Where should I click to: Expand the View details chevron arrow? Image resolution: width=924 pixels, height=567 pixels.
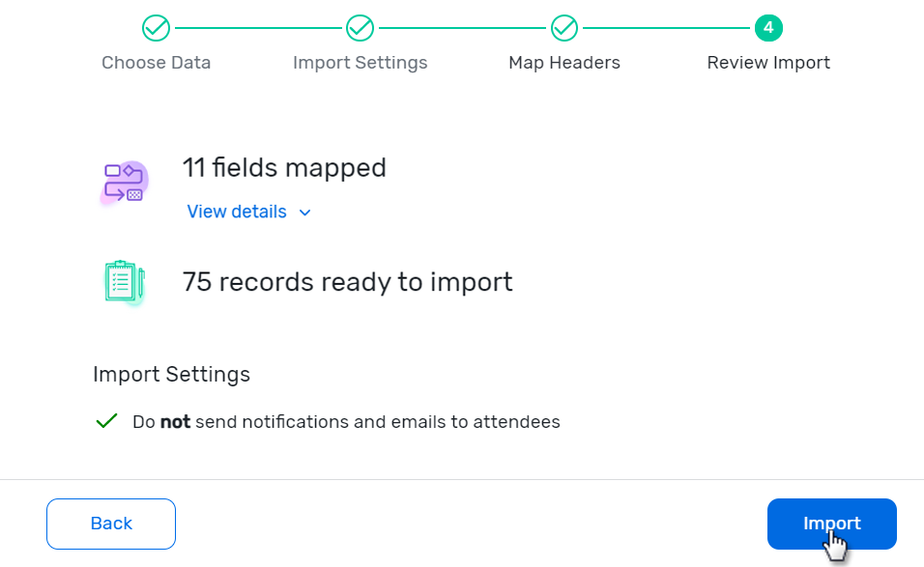(305, 213)
